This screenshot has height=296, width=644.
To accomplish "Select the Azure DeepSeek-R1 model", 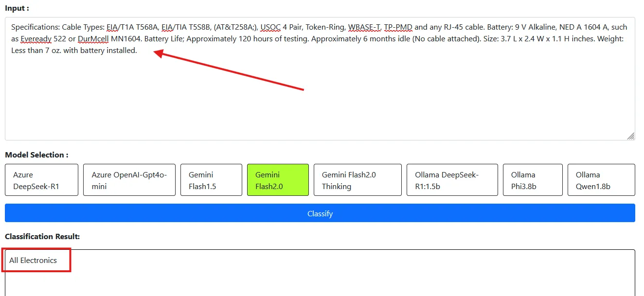I will pyautogui.click(x=41, y=179).
